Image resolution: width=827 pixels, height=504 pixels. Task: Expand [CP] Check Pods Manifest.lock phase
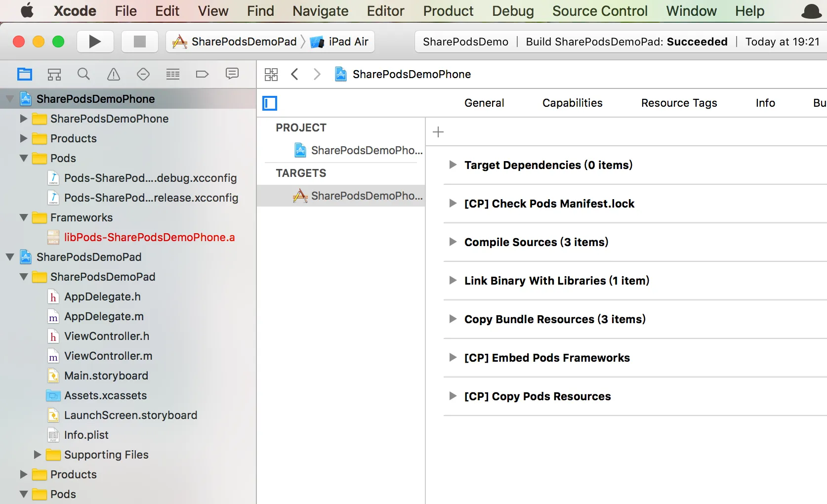tap(453, 203)
